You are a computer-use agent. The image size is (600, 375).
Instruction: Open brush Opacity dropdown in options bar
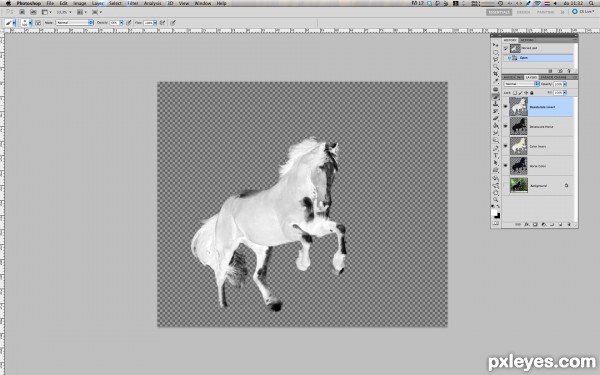121,23
